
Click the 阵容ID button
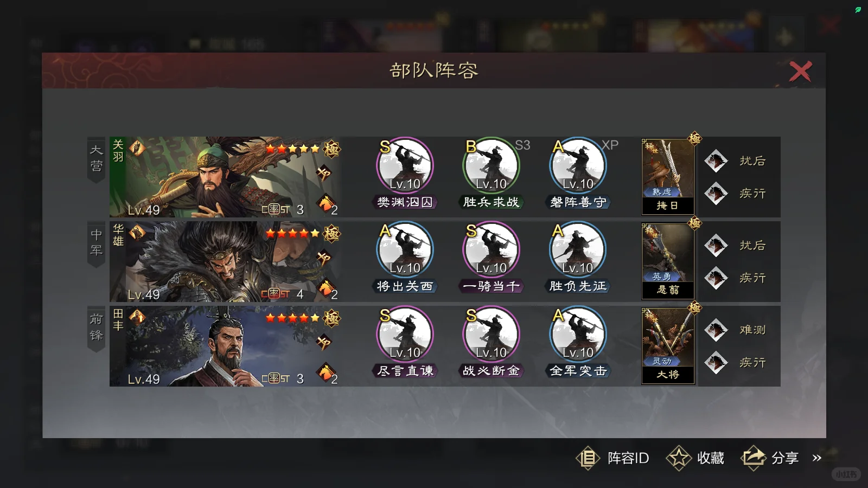click(x=612, y=458)
